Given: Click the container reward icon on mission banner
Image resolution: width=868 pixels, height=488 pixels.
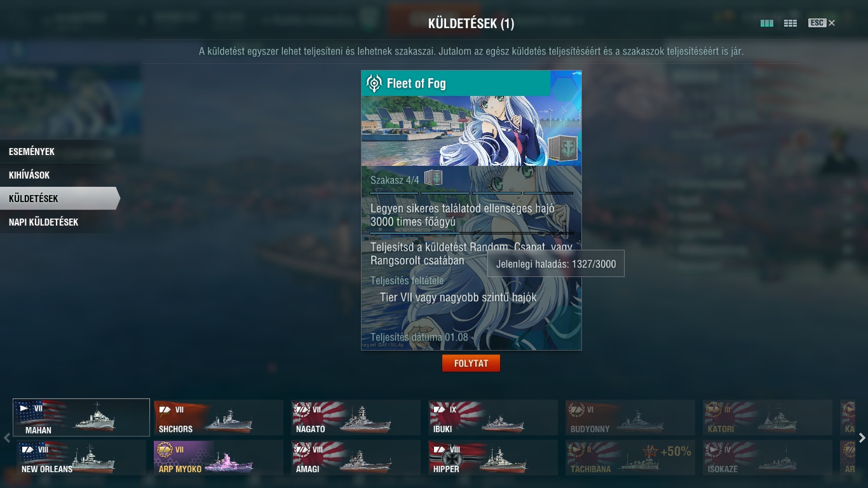Looking at the screenshot, I should tap(562, 148).
